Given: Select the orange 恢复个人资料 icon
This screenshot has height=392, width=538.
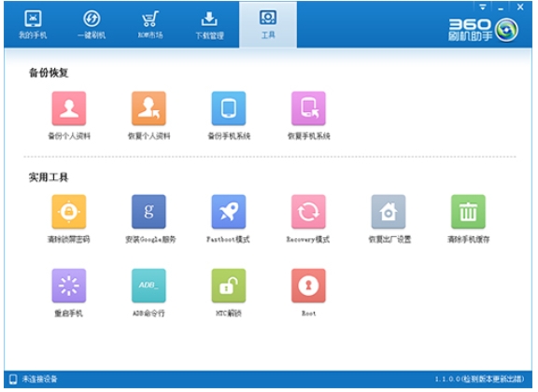Looking at the screenshot, I should click(x=149, y=108).
